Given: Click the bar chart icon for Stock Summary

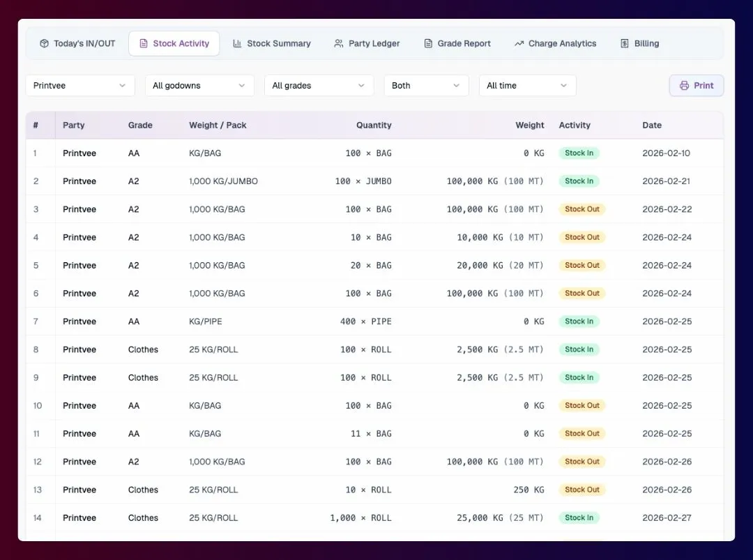Looking at the screenshot, I should pos(237,43).
